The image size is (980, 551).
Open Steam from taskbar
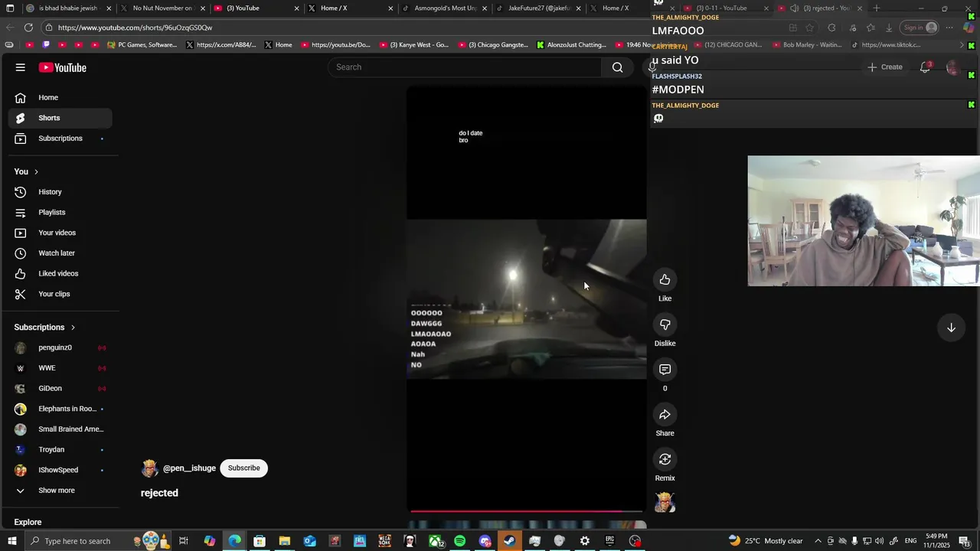click(x=509, y=541)
